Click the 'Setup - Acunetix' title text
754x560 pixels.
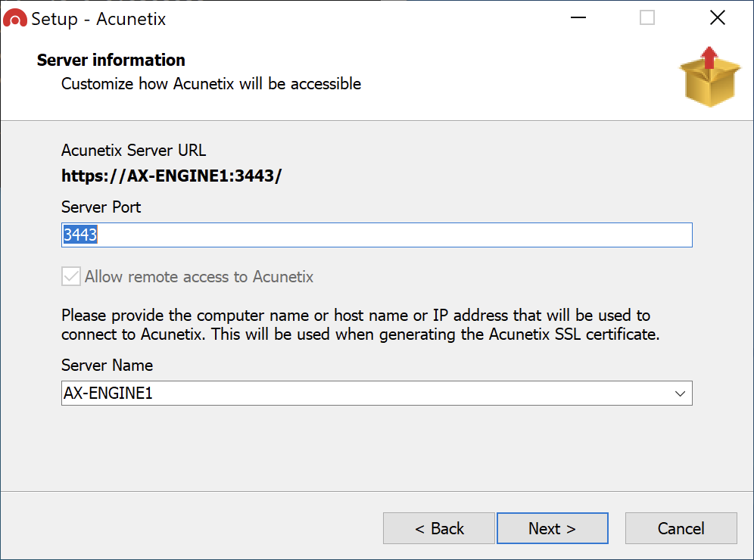(98, 19)
